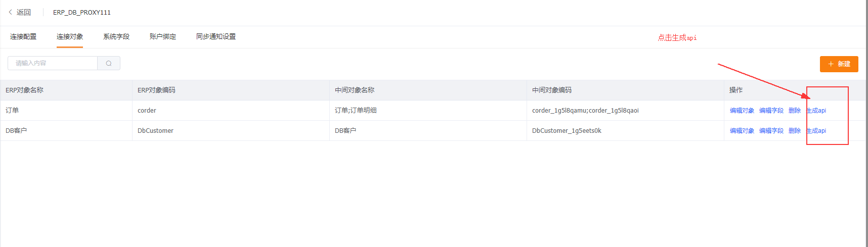
Task: Click 编辑字段 for the DB客户 row
Action: (x=771, y=131)
